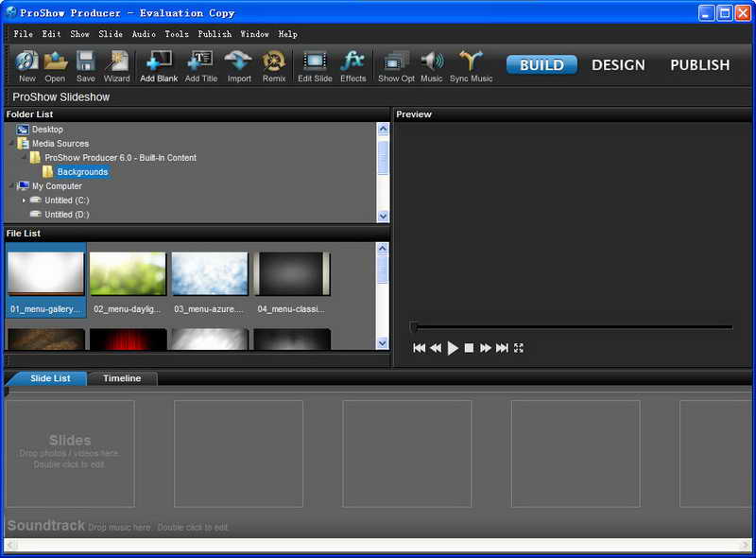Click the preview playback seek slider

coord(571,326)
